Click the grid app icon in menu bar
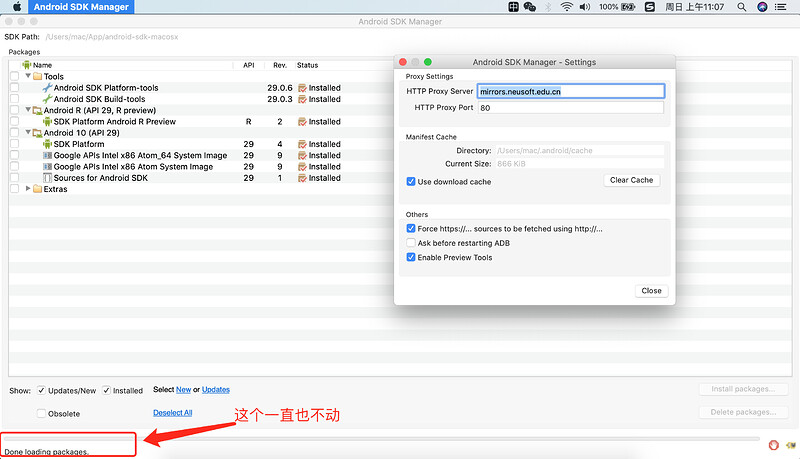Image resolution: width=800 pixels, height=459 pixels. [x=513, y=7]
